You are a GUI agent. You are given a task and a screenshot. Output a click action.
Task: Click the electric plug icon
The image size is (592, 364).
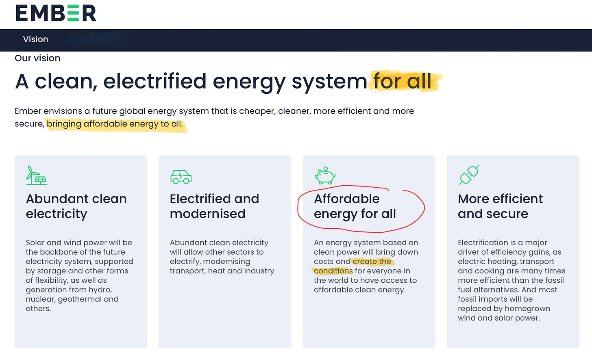click(x=469, y=175)
